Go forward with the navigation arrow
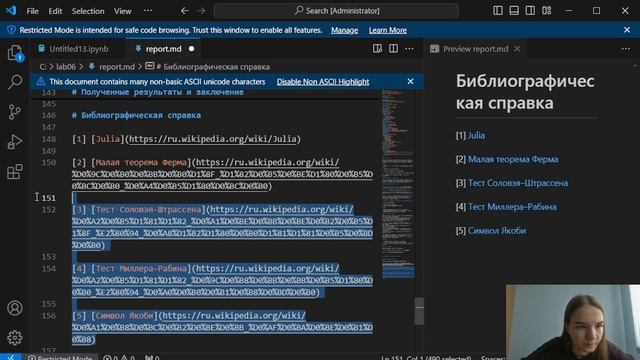 [201, 11]
